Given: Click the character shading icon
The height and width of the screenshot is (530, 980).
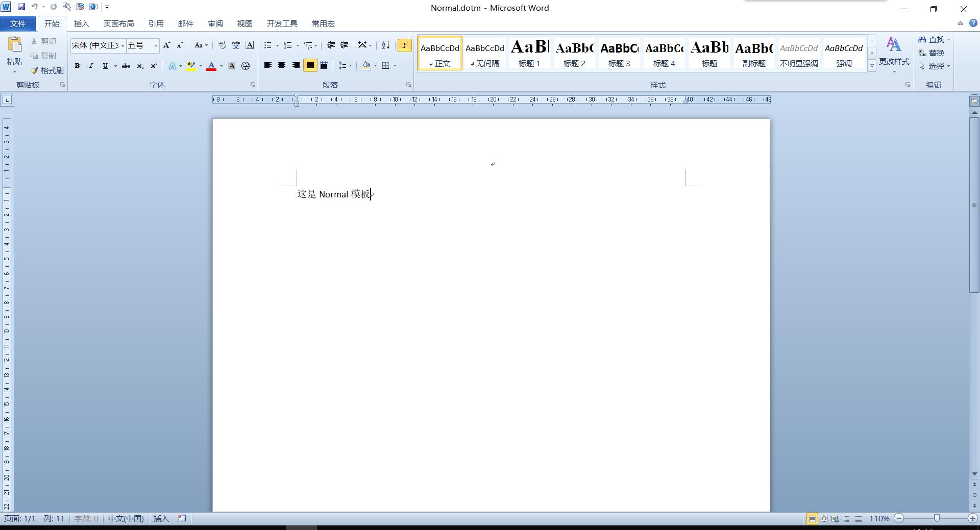Looking at the screenshot, I should click(232, 66).
